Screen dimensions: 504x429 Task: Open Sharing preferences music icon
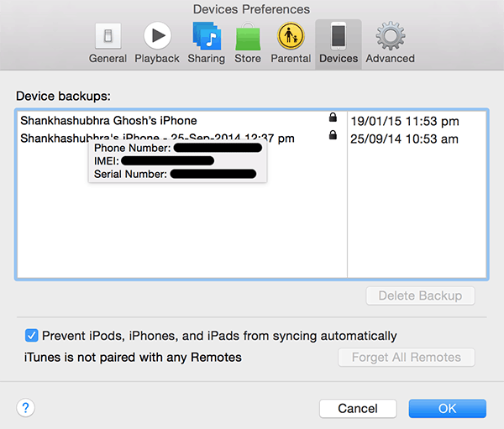[207, 36]
